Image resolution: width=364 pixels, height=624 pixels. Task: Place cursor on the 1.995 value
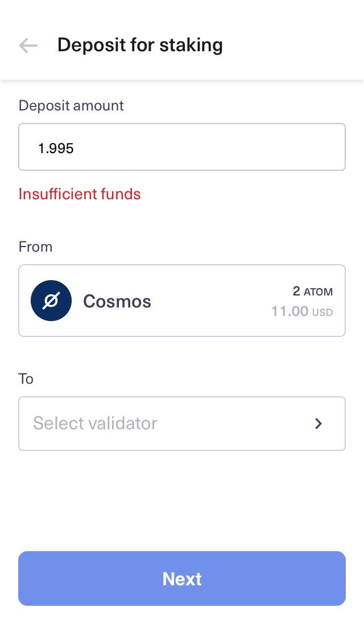56,148
